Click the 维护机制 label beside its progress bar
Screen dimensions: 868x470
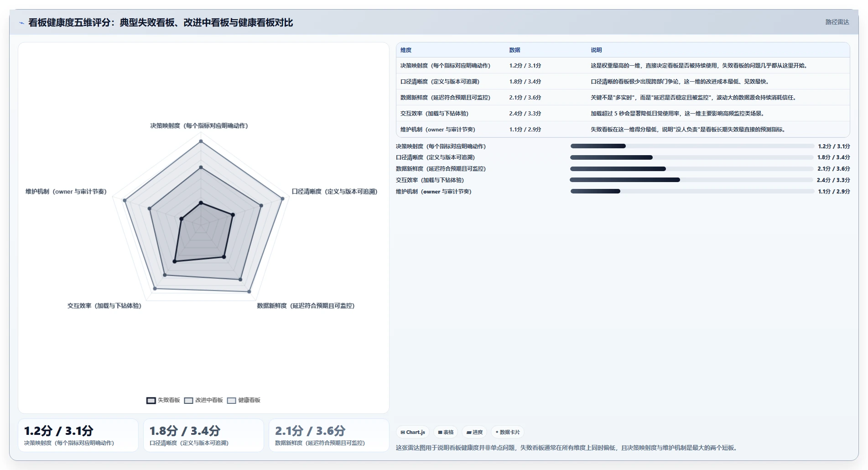(x=433, y=192)
